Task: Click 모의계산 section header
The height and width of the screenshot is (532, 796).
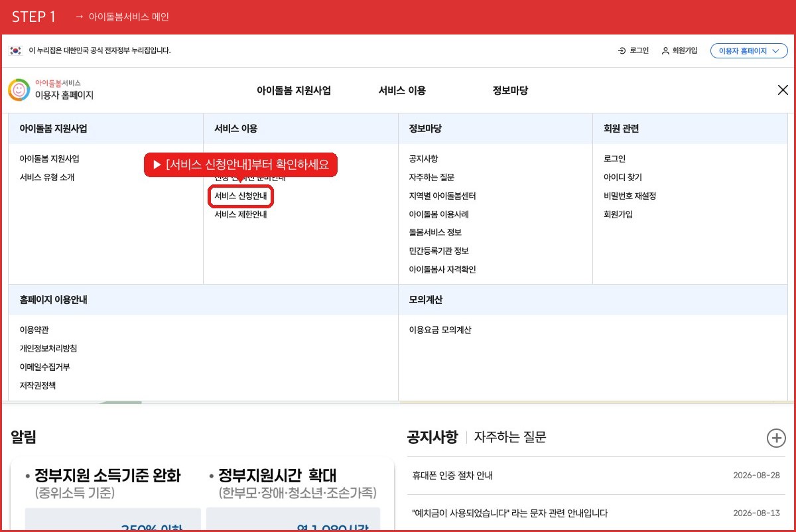Action: (426, 300)
